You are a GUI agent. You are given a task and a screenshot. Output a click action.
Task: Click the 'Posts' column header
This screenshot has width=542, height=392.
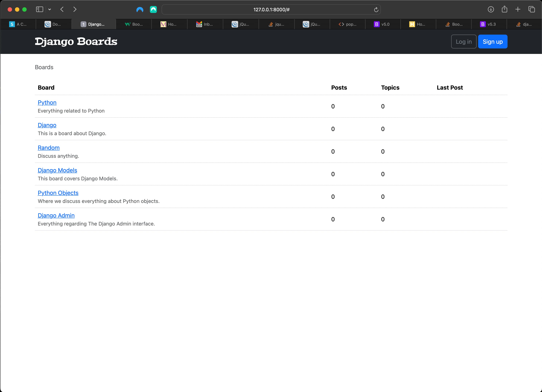339,88
